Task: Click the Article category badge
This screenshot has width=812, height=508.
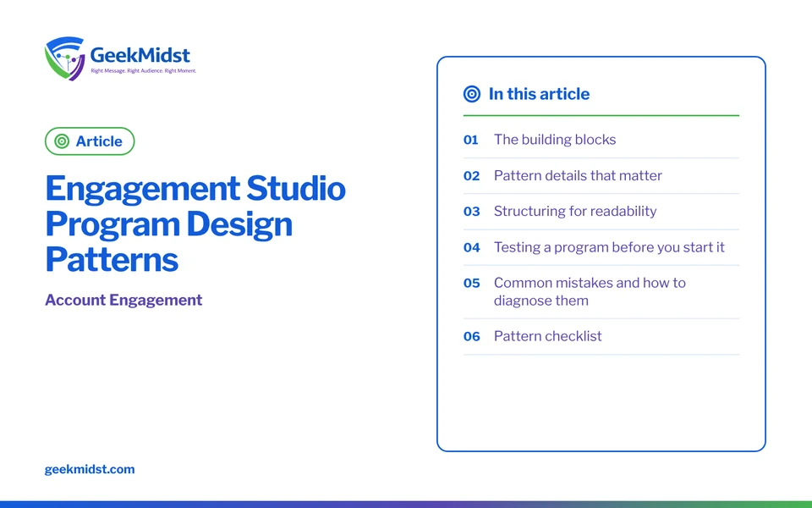Action: tap(90, 141)
